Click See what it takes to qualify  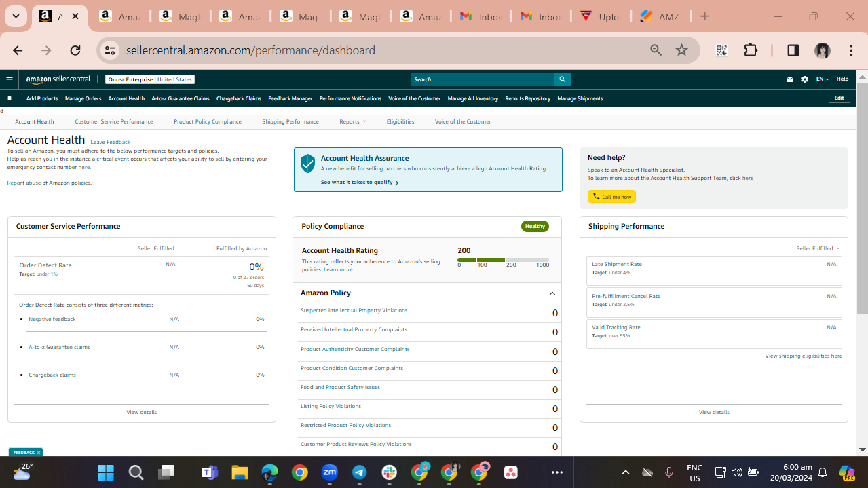[359, 182]
